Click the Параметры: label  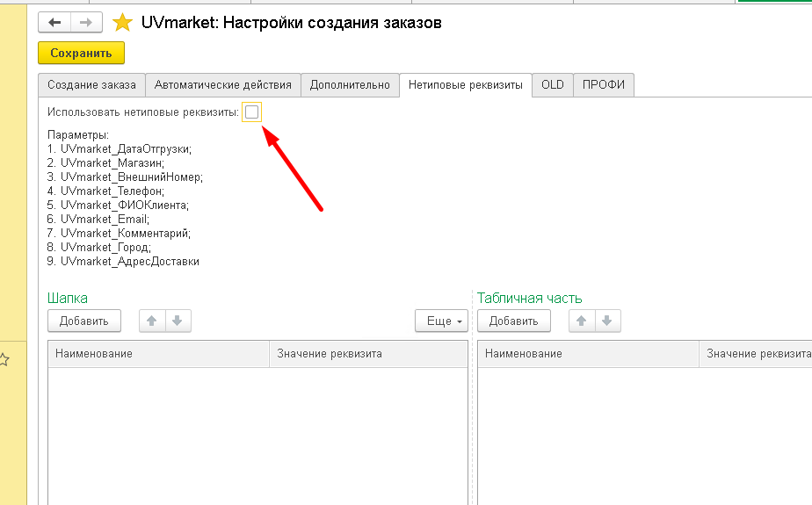(78, 135)
